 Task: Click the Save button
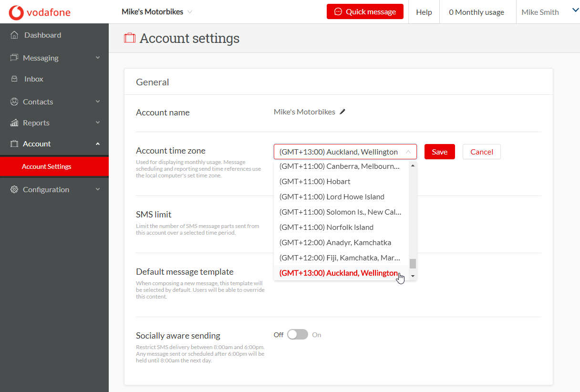click(440, 152)
